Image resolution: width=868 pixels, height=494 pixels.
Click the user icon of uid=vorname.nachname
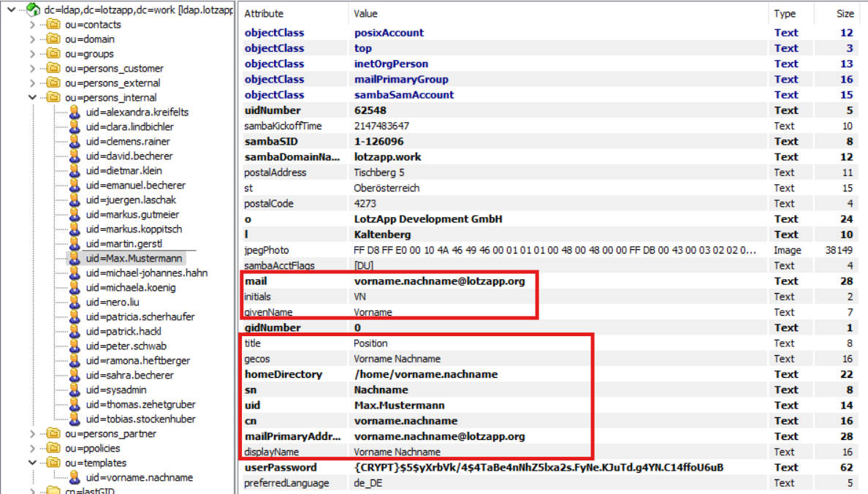[75, 477]
